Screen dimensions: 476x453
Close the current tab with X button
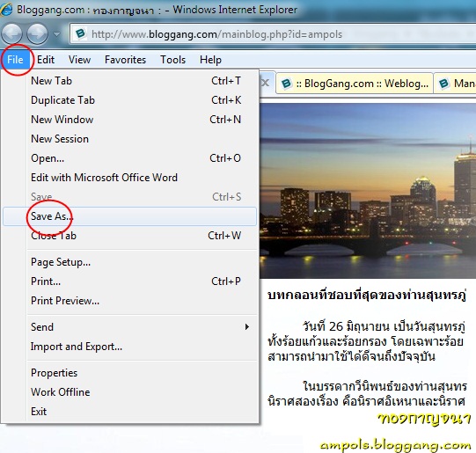tap(266, 83)
